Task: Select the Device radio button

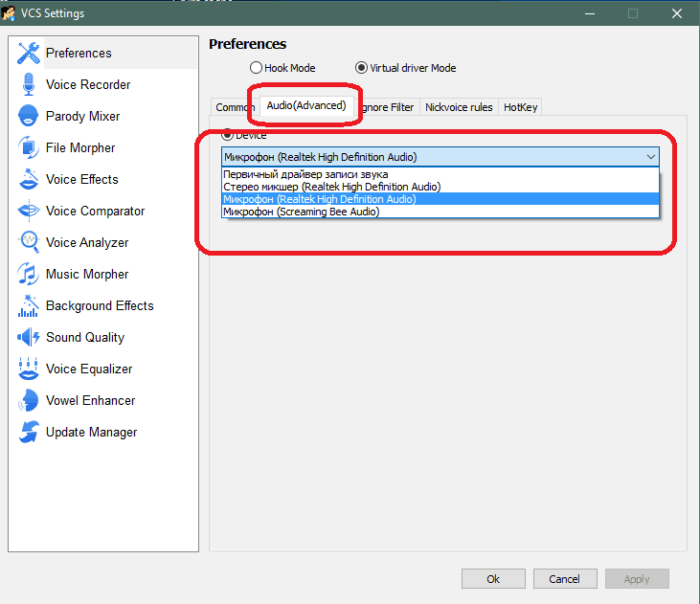Action: [x=227, y=133]
